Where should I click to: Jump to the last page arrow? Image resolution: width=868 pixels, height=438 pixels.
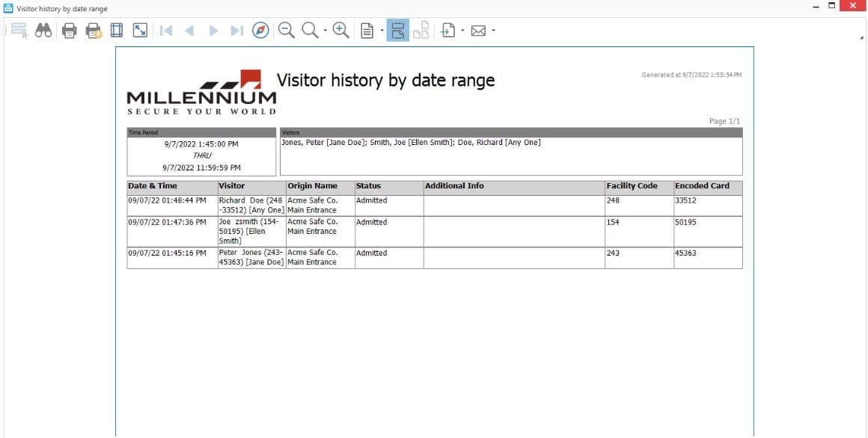point(236,31)
